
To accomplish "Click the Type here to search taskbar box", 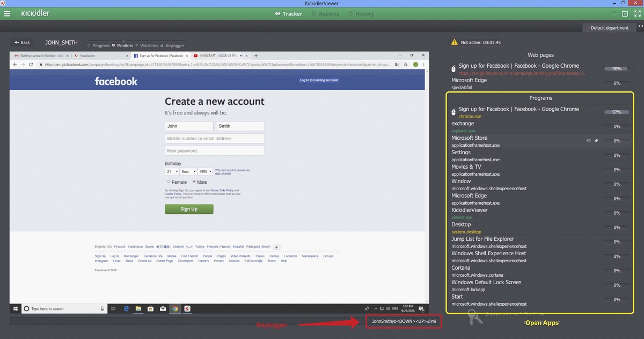I will (x=64, y=309).
